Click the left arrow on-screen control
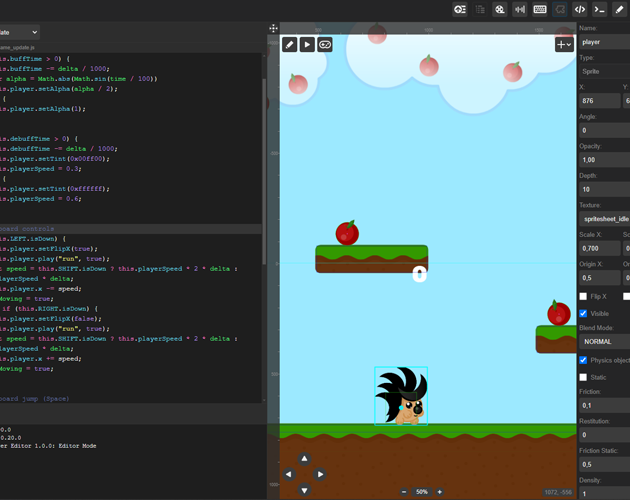Screen dimensions: 630x500 [288, 474]
